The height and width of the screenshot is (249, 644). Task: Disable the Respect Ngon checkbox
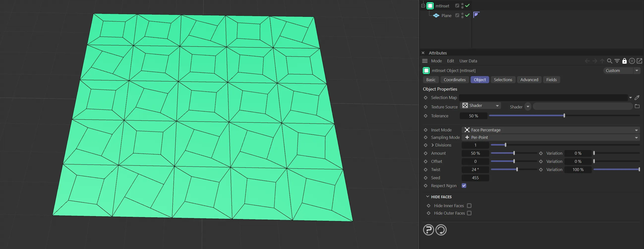(464, 186)
